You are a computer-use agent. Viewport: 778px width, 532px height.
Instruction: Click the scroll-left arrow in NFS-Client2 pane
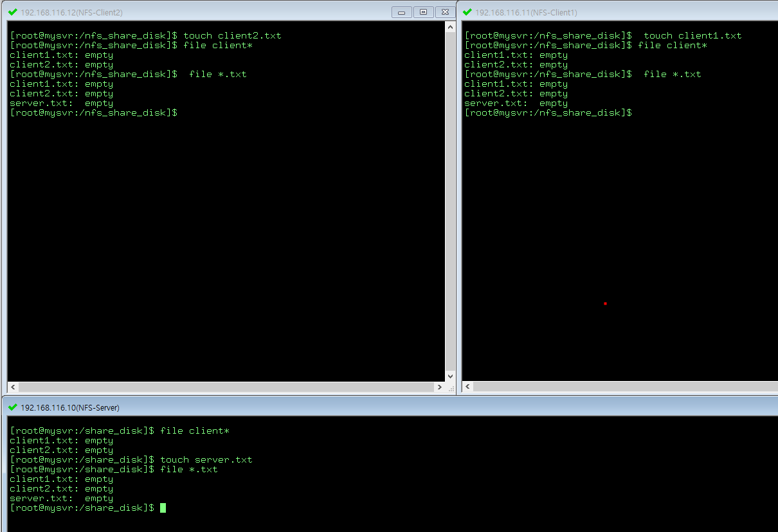tap(14, 387)
